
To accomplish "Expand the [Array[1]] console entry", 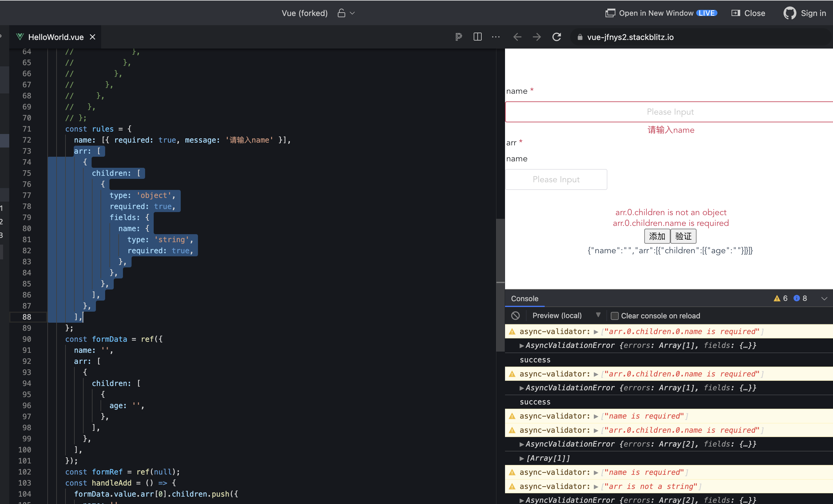I will [522, 459].
